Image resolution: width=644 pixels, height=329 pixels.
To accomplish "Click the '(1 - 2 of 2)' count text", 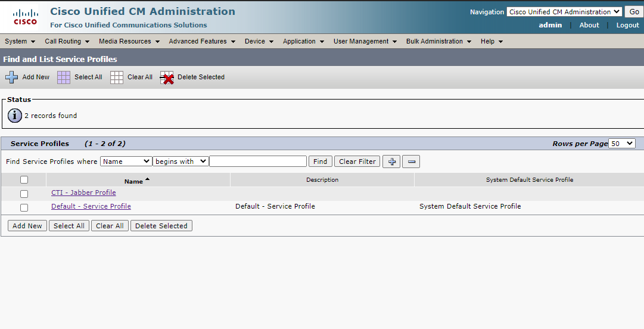I will 105,144.
